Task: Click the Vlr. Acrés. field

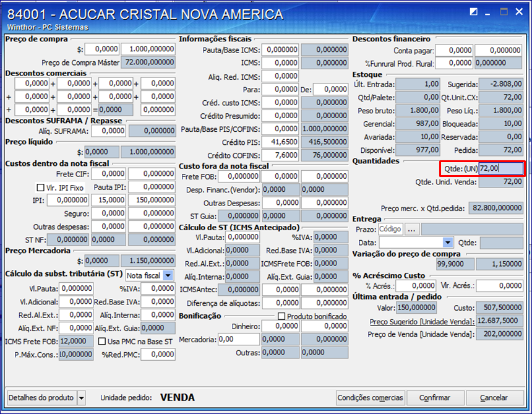Action: tap(499, 286)
